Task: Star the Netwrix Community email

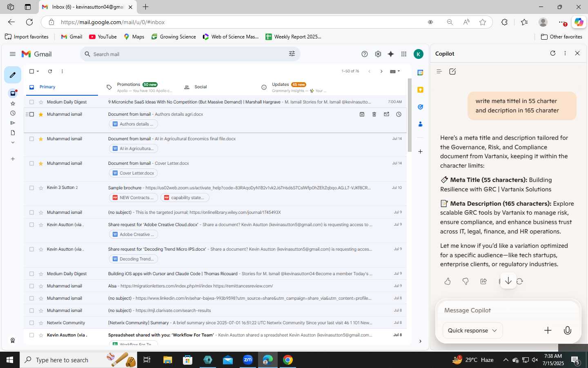Action: coord(41,323)
